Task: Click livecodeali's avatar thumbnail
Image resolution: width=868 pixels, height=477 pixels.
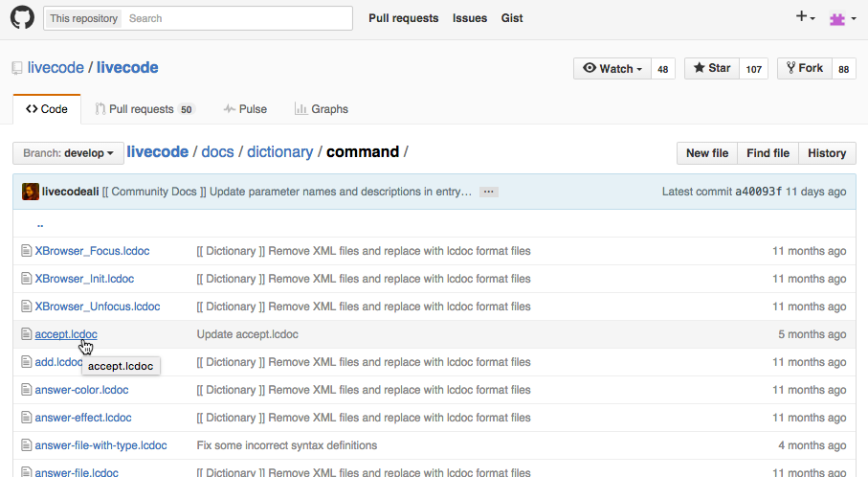Action: 31,192
